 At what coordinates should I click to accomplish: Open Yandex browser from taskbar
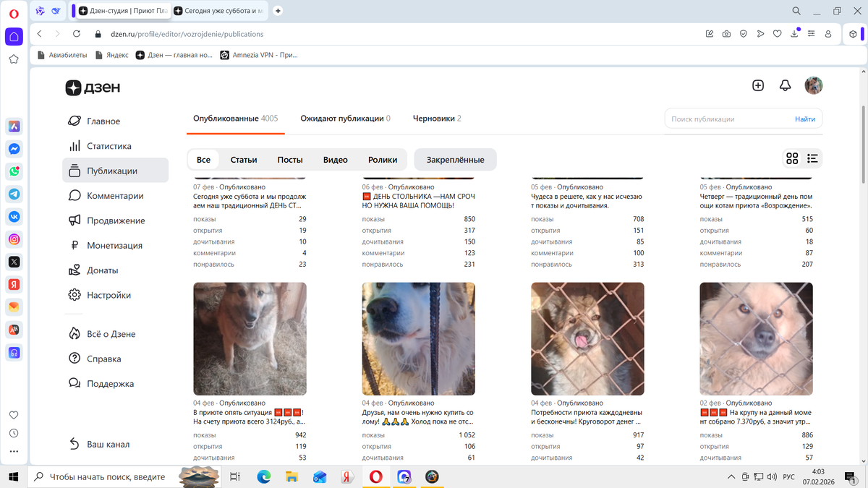[x=348, y=477]
